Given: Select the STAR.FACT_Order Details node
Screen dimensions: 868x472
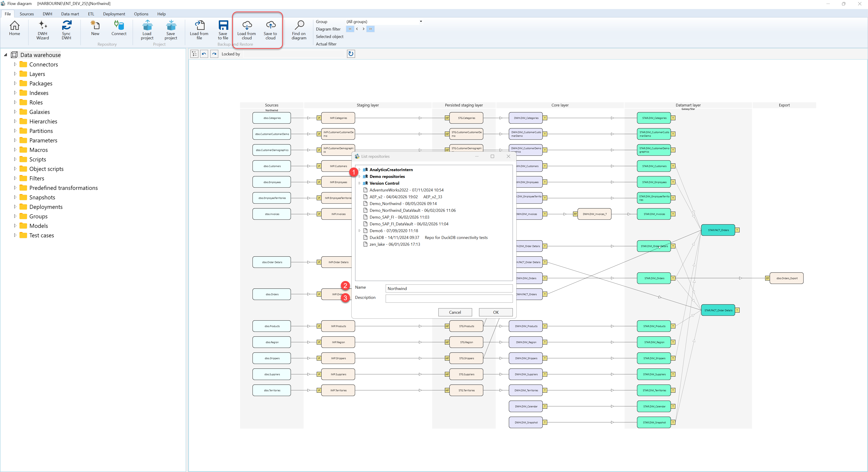Looking at the screenshot, I should (718, 310).
